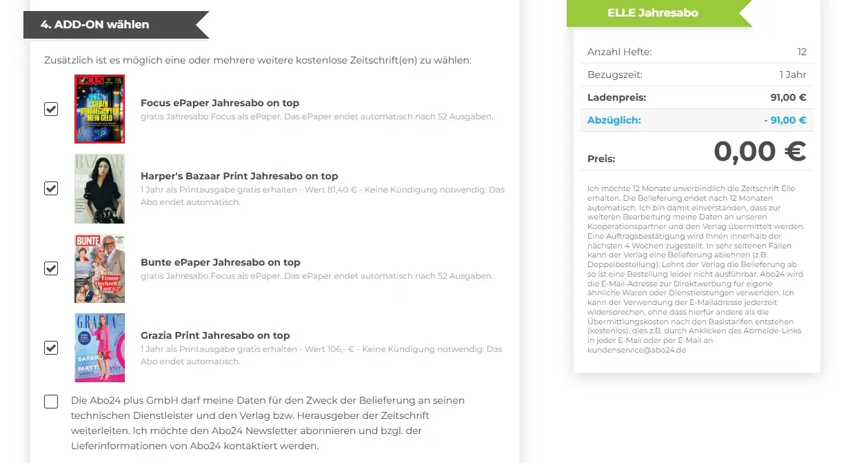
Task: Deselect the Grazia Print Jahresabo checkbox
Action: 50,348
